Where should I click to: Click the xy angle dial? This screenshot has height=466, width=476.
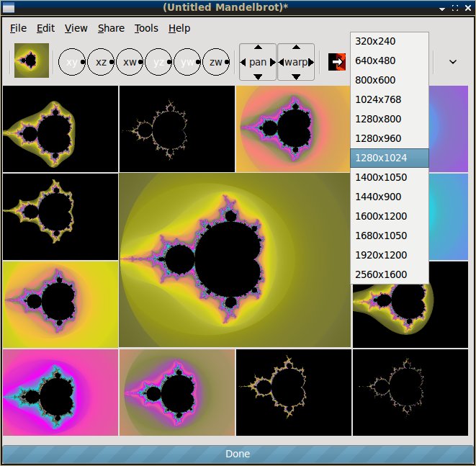point(71,62)
